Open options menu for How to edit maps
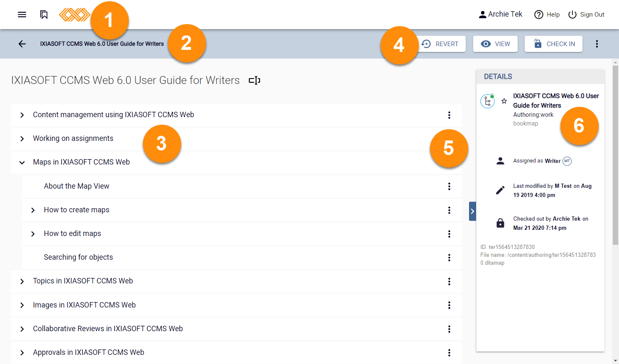Screen dimensions: 619x364 [x=449, y=234]
